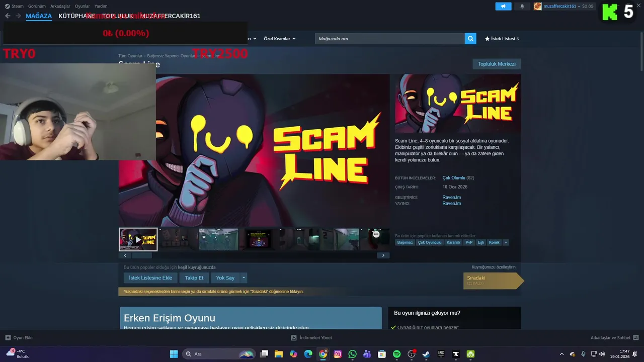
Task: Open Microsoft Edge in the taskbar
Action: 308,354
